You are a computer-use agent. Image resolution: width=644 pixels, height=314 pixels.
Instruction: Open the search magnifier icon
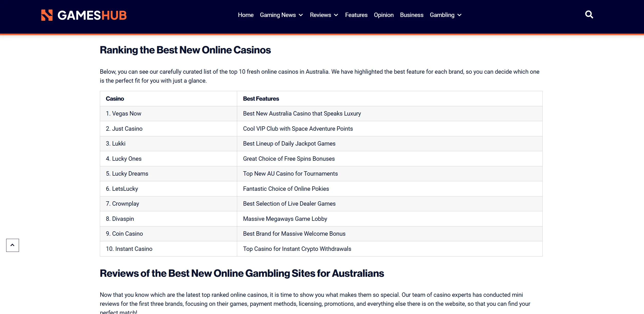point(589,15)
